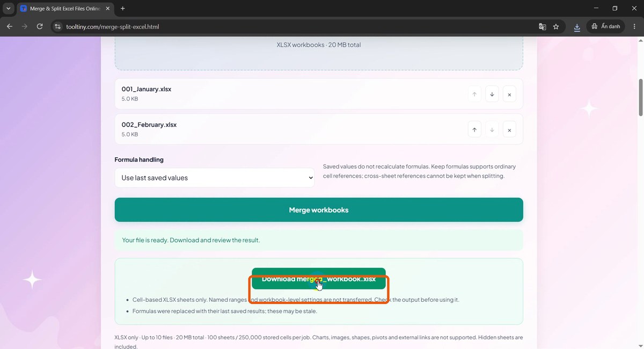644x349 pixels.
Task: Move 001_January.xlsx up in the list
Action: [474, 94]
